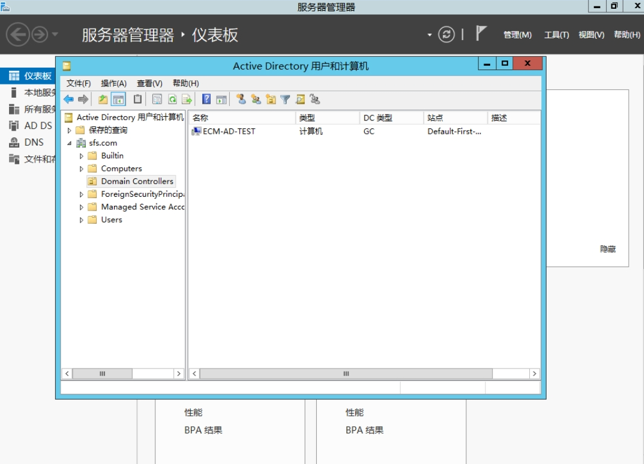This screenshot has width=644, height=464.
Task: Click left BPA 结果 in dashboard
Action: [x=203, y=430]
